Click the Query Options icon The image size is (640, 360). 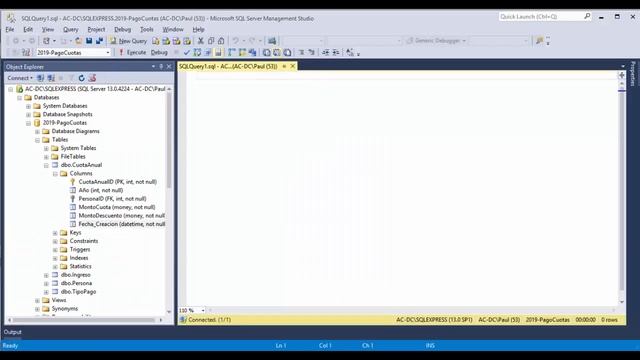(208, 52)
